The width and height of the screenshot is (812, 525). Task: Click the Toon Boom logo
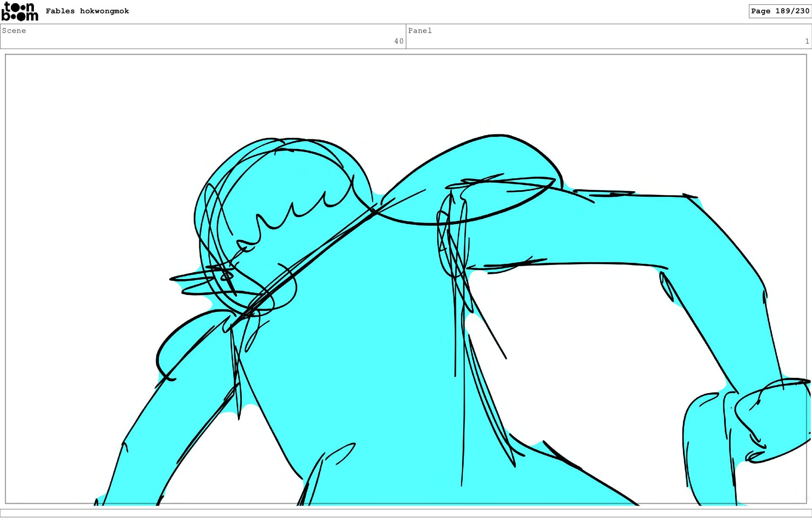(19, 11)
